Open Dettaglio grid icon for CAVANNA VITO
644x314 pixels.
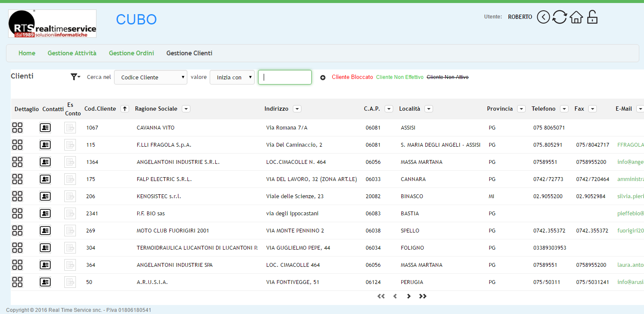click(17, 127)
